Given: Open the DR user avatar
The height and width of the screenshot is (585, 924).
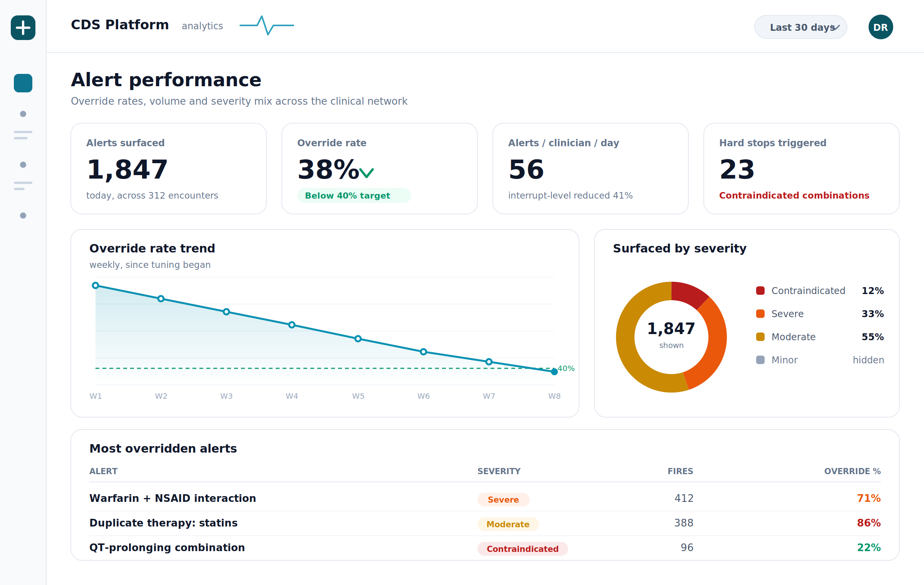Looking at the screenshot, I should coord(880,27).
